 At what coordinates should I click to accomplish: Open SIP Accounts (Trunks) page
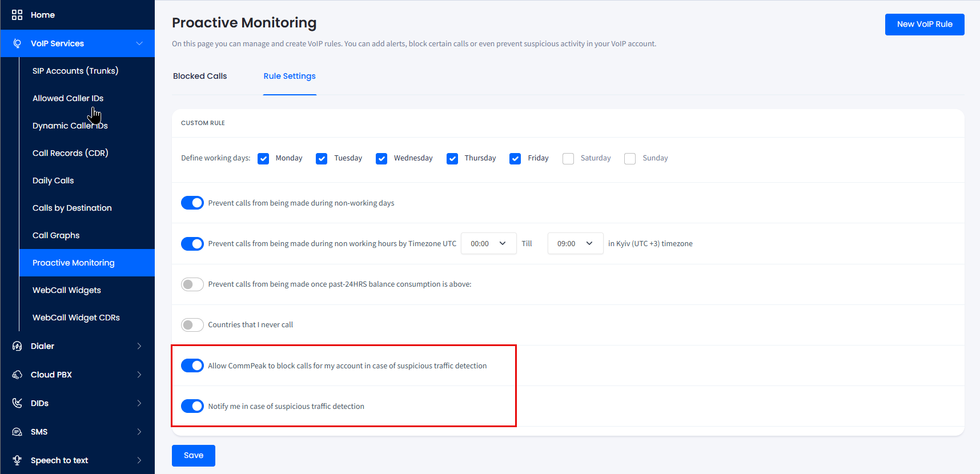75,71
